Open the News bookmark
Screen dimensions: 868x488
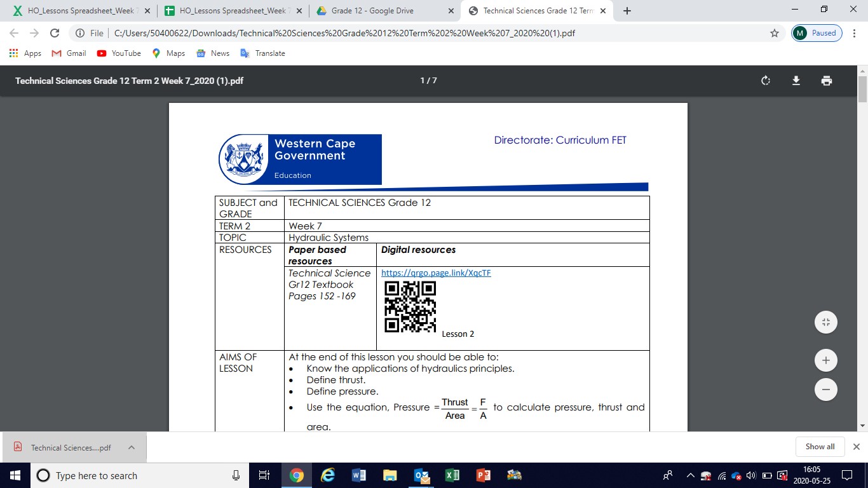click(x=213, y=53)
